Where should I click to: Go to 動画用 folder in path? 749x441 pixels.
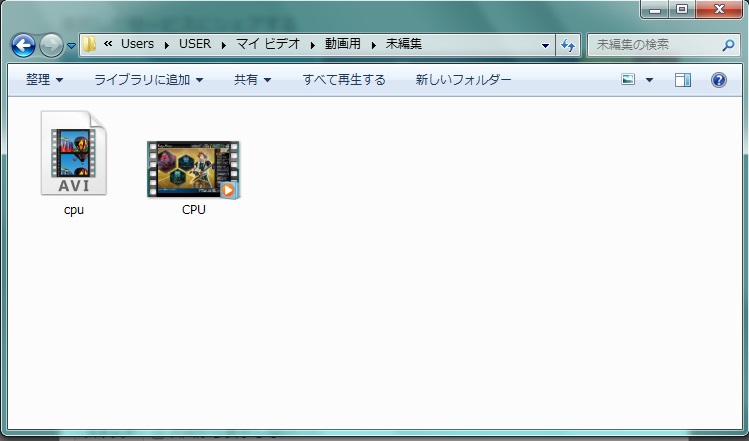pyautogui.click(x=343, y=44)
